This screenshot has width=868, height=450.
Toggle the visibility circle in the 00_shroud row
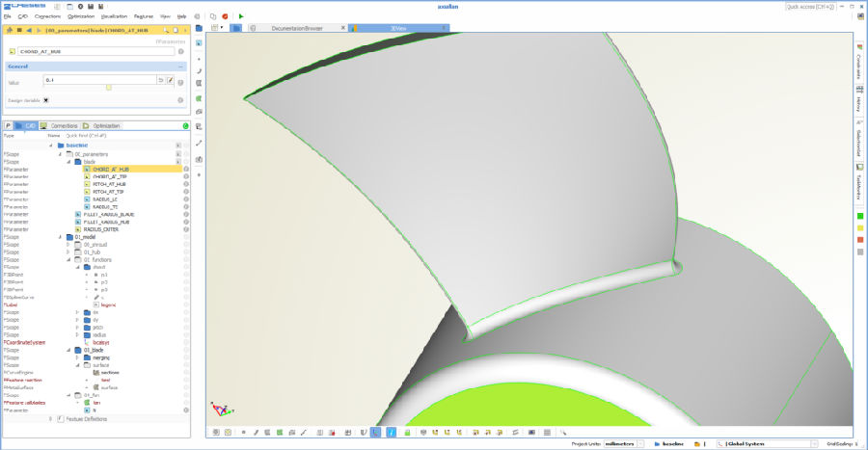(186, 245)
